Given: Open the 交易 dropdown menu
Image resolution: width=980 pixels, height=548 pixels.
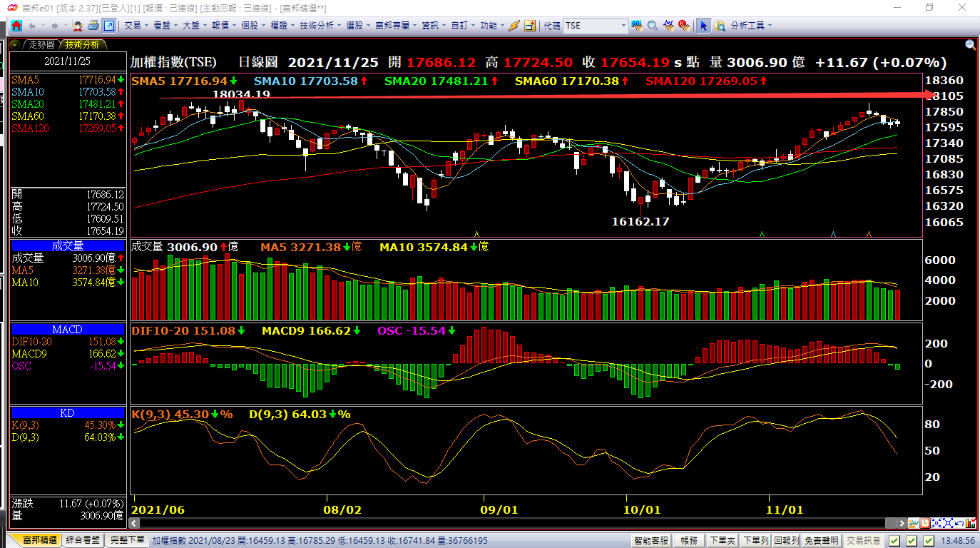Looking at the screenshot, I should (136, 26).
